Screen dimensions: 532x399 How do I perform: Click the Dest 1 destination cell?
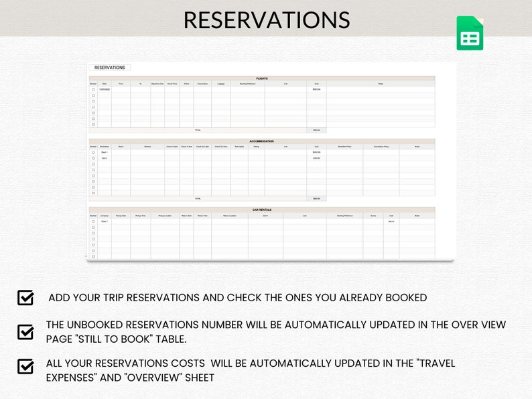(x=105, y=153)
